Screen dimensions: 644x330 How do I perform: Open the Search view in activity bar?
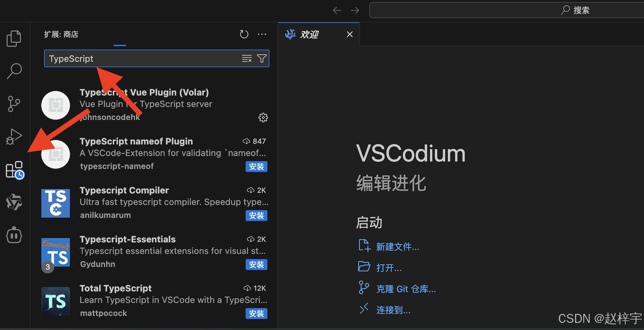pos(14,71)
